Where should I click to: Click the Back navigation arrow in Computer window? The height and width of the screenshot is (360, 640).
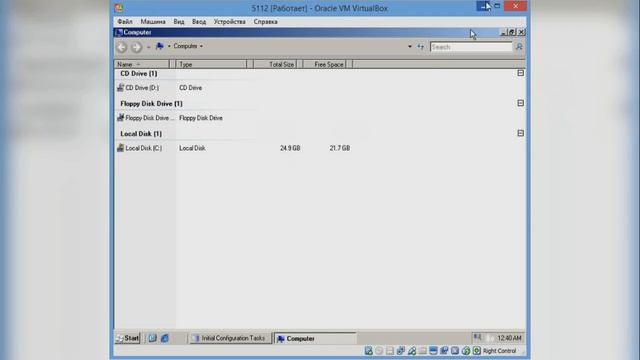[x=122, y=47]
